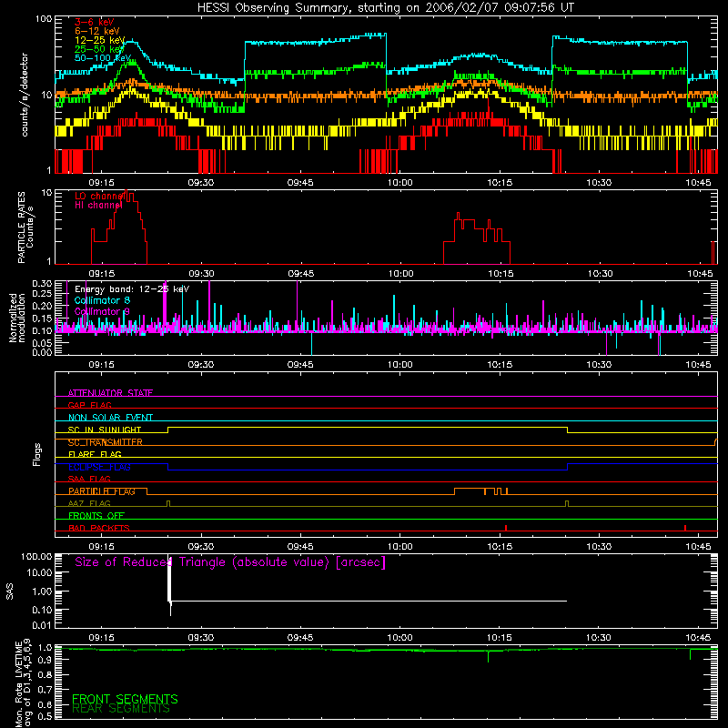Click the cyan 50-100 keV legend label
Screen dimensions: 728x728
pos(103,57)
